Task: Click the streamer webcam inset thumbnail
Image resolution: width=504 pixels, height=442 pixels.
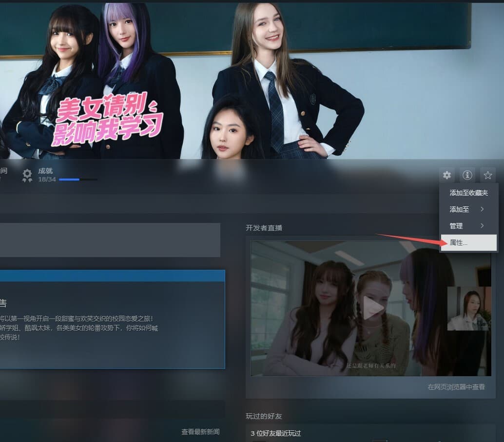Action: 469,308
